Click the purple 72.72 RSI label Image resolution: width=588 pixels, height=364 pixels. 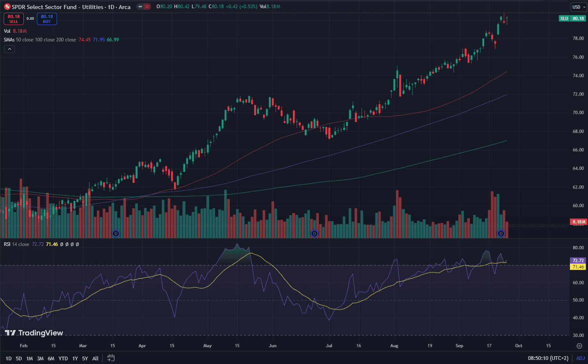click(578, 261)
